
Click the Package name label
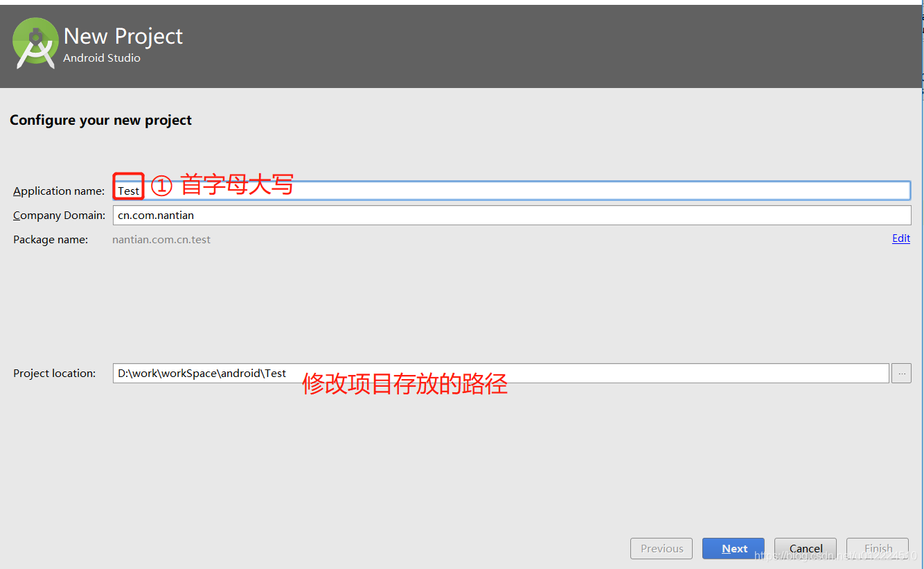[x=51, y=240]
